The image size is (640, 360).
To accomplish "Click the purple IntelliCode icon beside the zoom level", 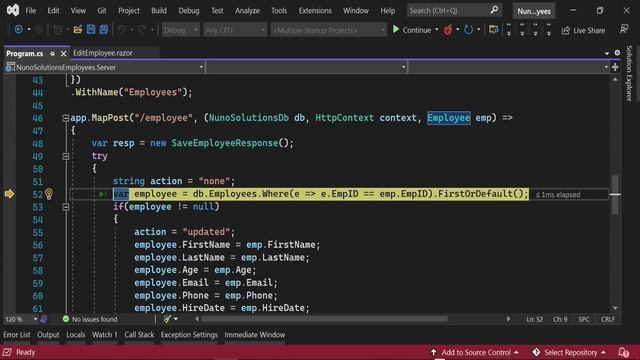I will pyautogui.click(x=44, y=319).
